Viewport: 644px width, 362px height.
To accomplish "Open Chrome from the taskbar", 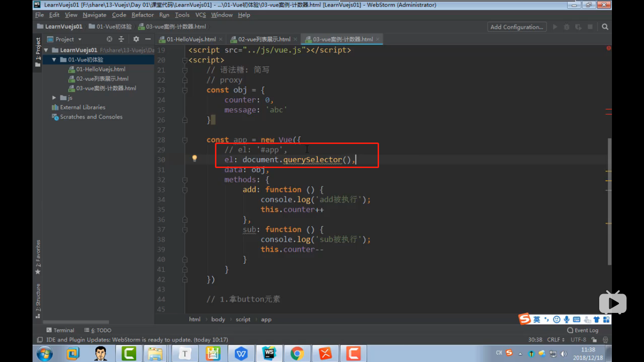I will coord(297,353).
